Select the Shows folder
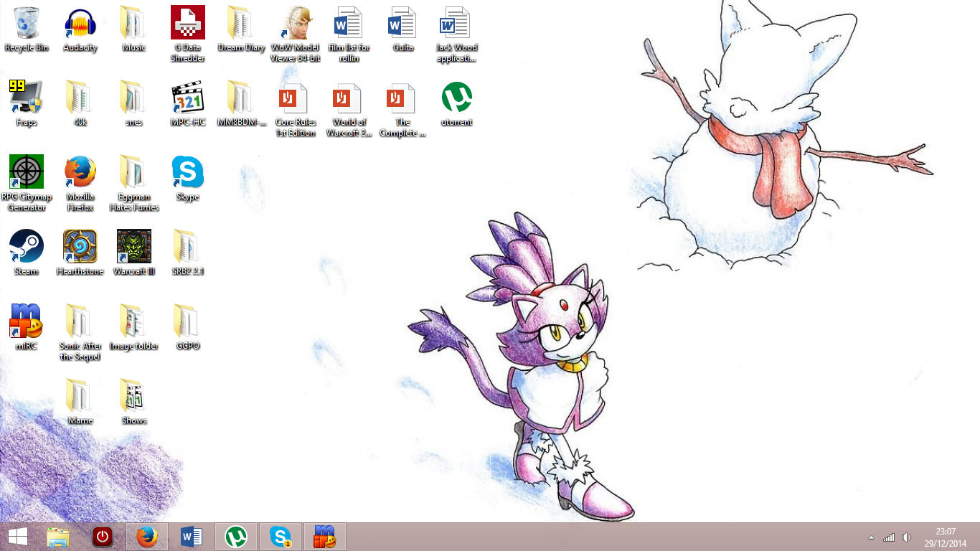The width and height of the screenshot is (980, 551). click(133, 402)
